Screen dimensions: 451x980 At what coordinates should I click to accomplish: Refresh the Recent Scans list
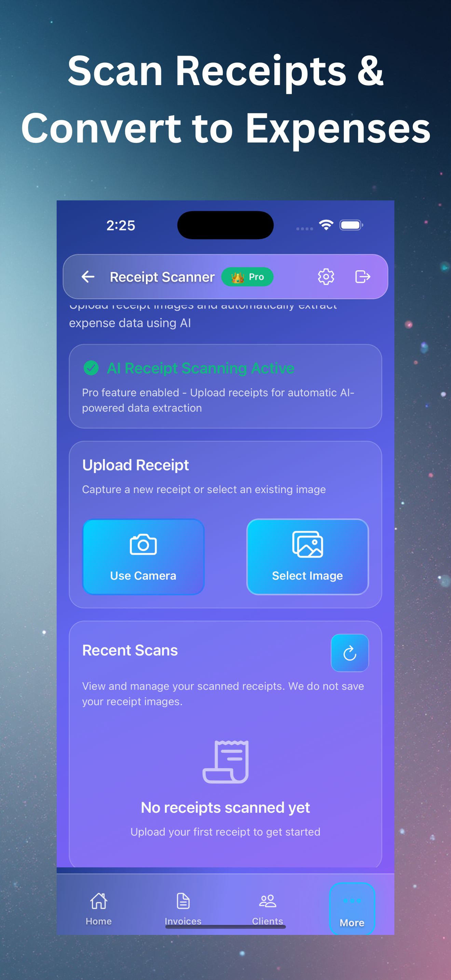pos(350,653)
